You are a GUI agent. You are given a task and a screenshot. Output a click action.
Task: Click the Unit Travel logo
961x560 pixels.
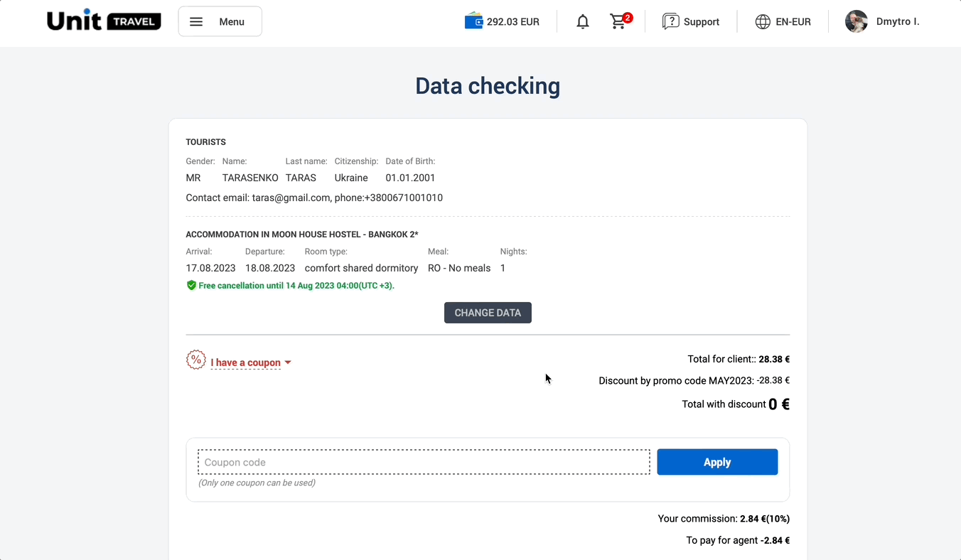[104, 21]
